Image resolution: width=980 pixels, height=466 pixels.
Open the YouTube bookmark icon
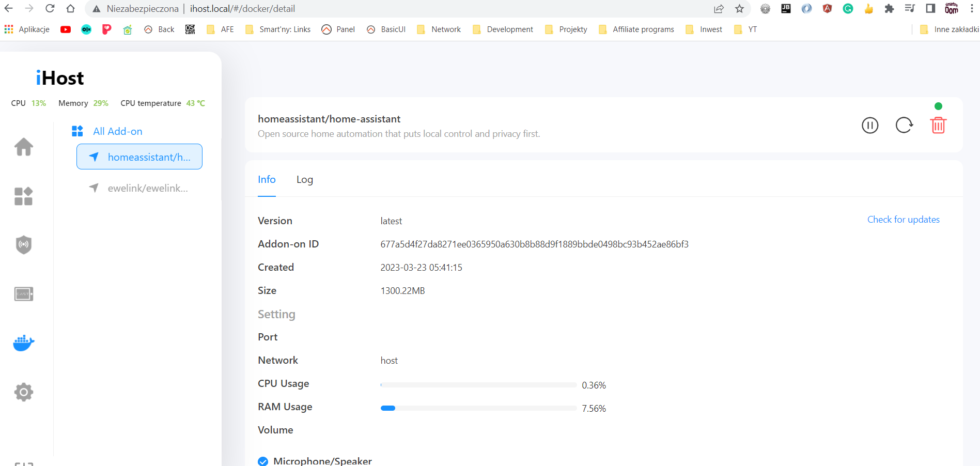(x=66, y=29)
